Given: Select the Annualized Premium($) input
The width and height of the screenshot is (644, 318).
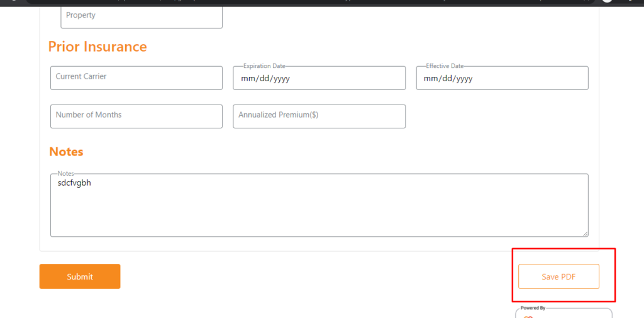Looking at the screenshot, I should coord(319,116).
